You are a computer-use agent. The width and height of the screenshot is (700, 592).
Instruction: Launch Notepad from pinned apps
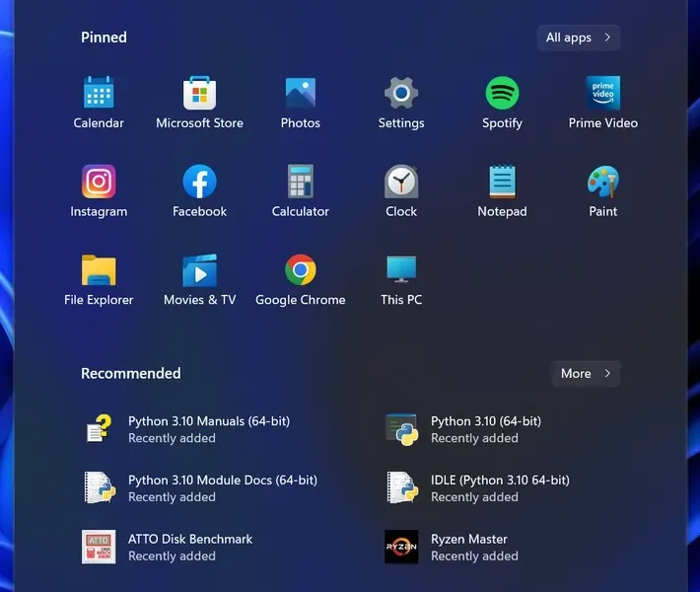click(x=502, y=182)
